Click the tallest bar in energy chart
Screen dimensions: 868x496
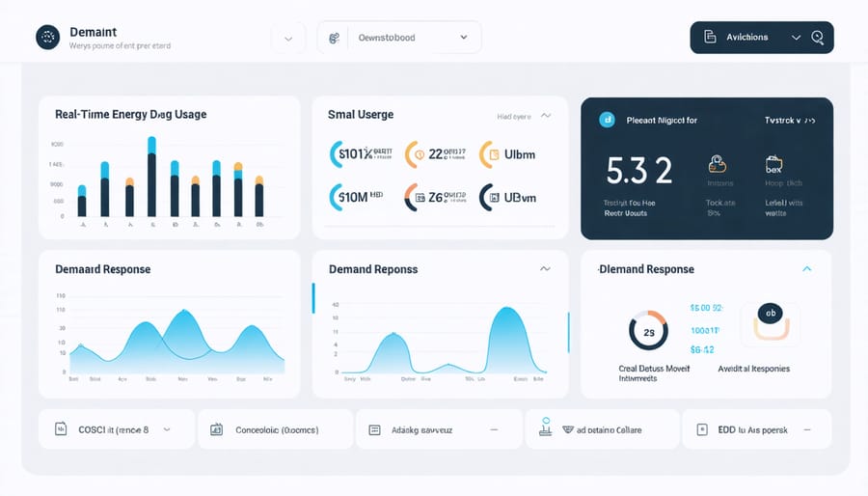point(151,176)
